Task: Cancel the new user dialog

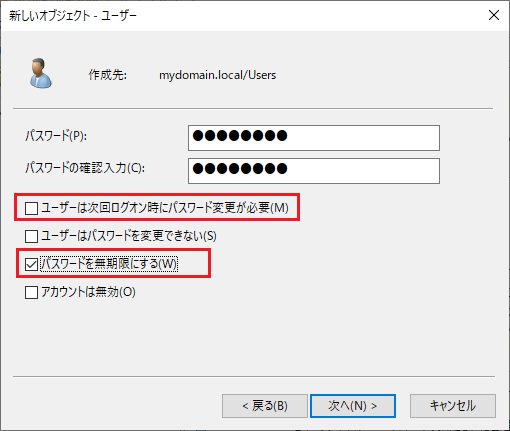Action: 453,406
